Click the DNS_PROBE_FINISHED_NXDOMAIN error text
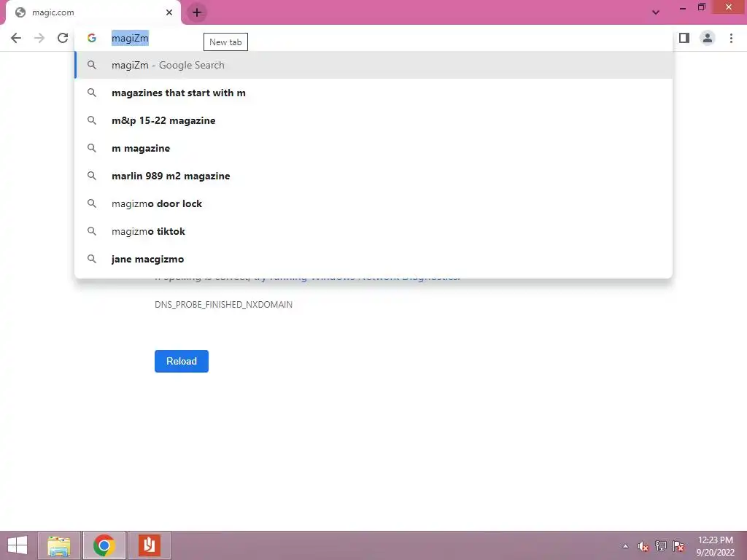747x560 pixels. tap(223, 305)
